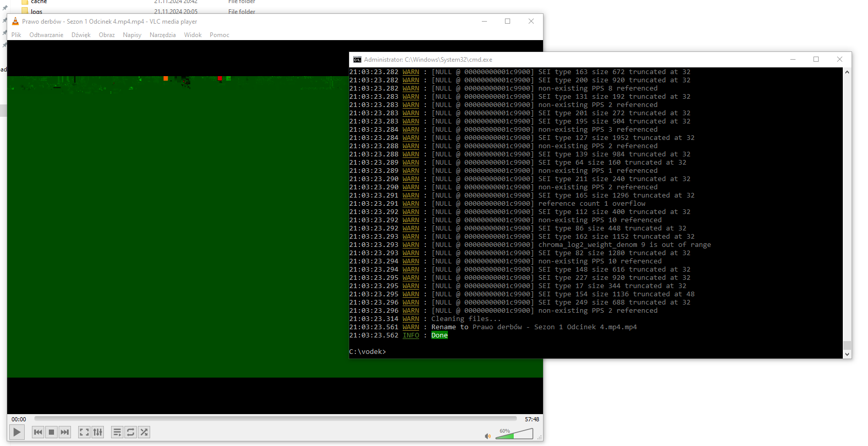Select the logs folder in File Explorer

(37, 11)
